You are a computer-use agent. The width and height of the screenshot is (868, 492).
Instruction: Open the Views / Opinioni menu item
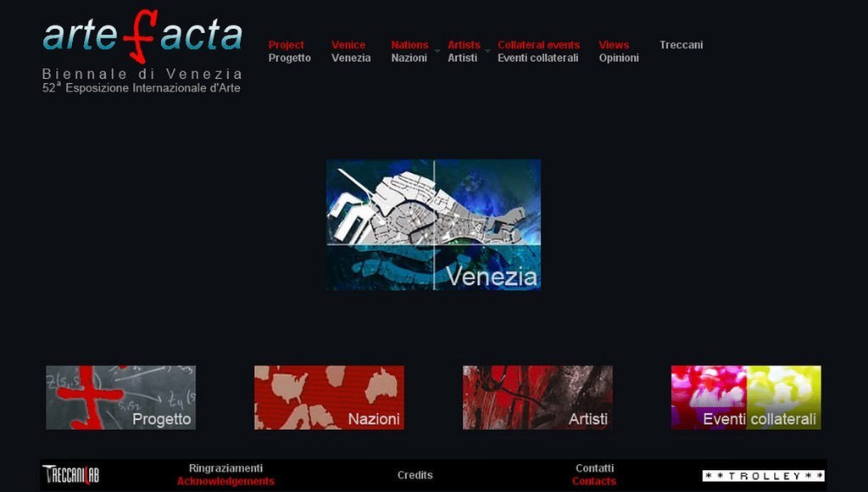click(618, 52)
